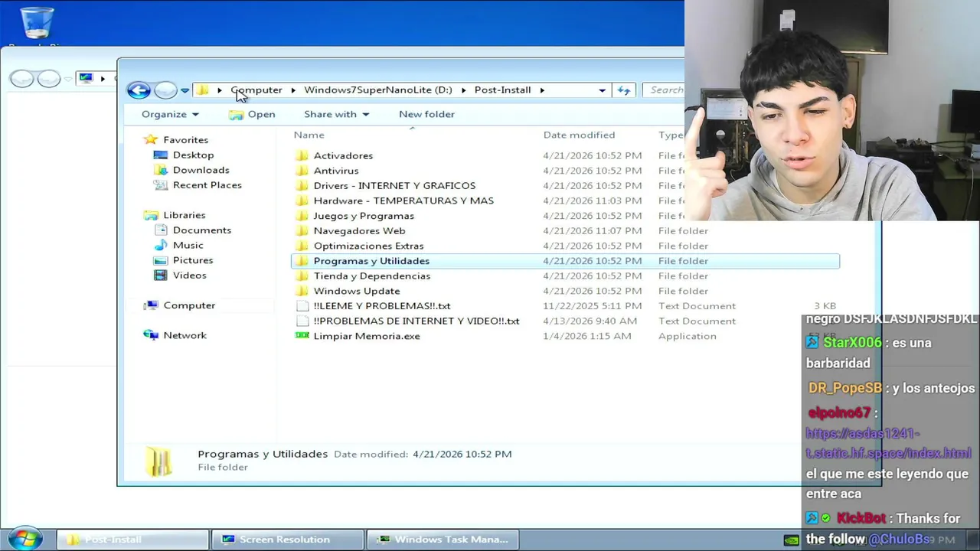Open the Documents library
This screenshot has width=980, height=551.
pos(201,230)
